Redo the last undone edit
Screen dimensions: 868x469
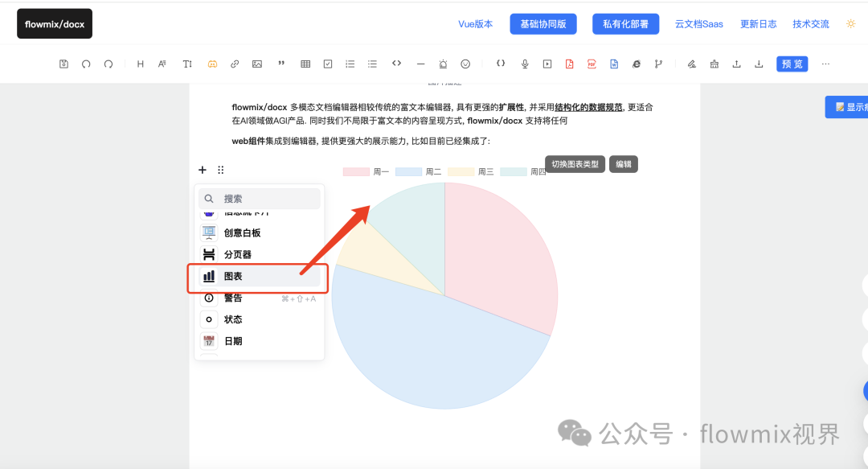tap(108, 64)
